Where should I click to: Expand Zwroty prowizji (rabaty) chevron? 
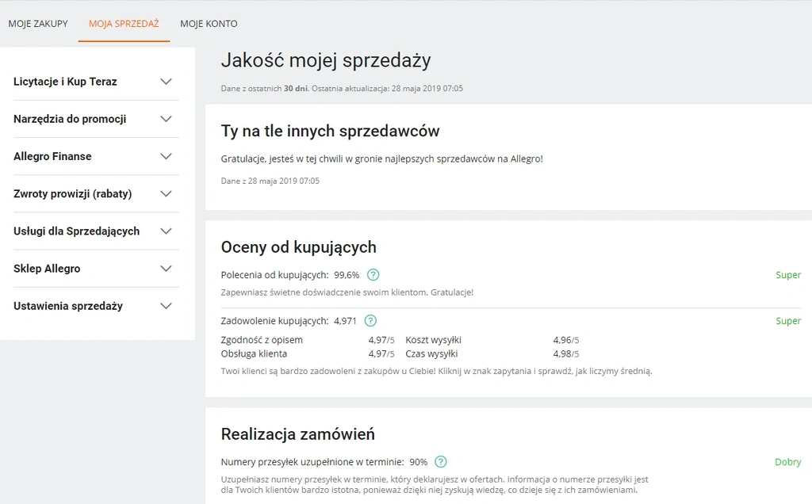(x=166, y=194)
